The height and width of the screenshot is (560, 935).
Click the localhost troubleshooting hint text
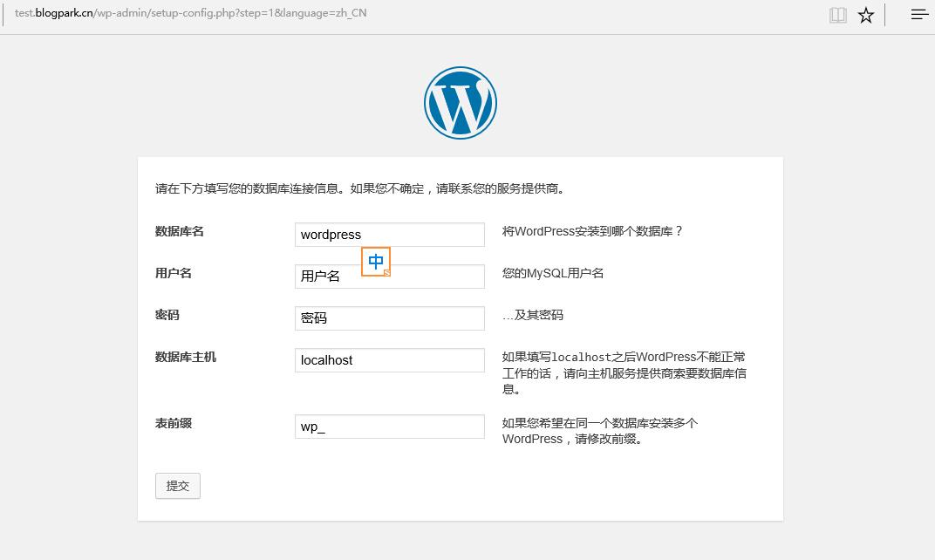coord(624,373)
